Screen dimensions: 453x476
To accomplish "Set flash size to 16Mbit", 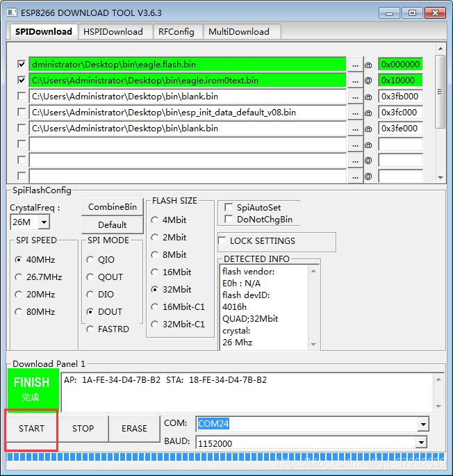I will pyautogui.click(x=155, y=272).
